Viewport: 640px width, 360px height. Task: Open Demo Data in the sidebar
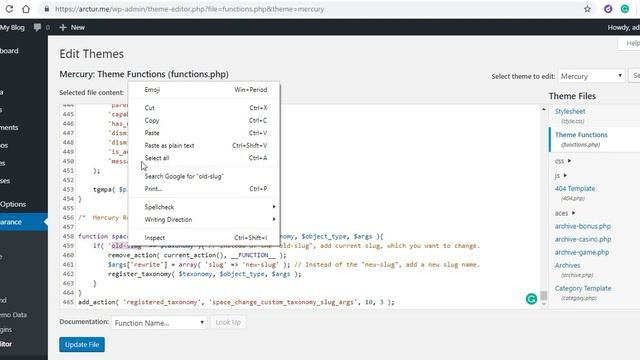[13, 315]
